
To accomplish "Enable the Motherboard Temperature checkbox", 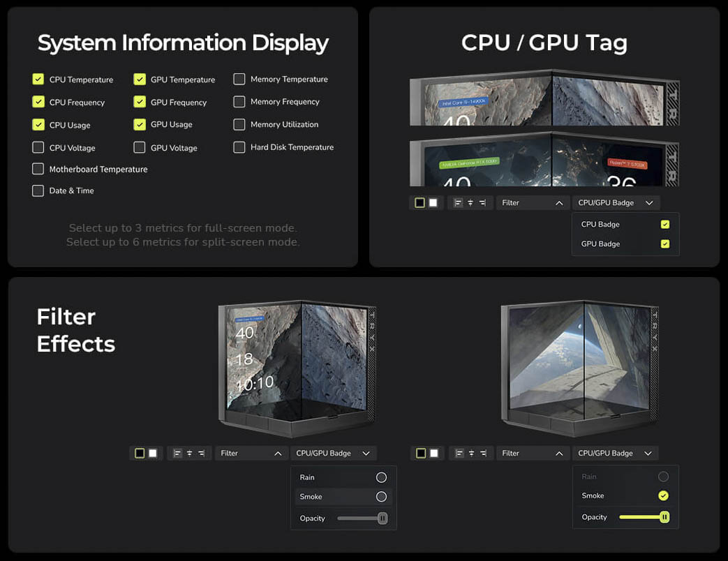I will (x=38, y=169).
